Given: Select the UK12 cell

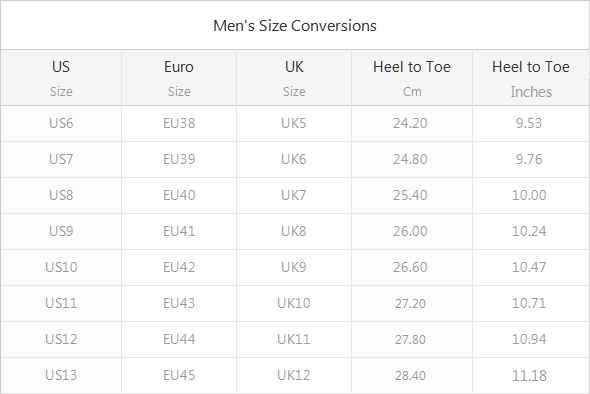Looking at the screenshot, I should pos(294,375).
